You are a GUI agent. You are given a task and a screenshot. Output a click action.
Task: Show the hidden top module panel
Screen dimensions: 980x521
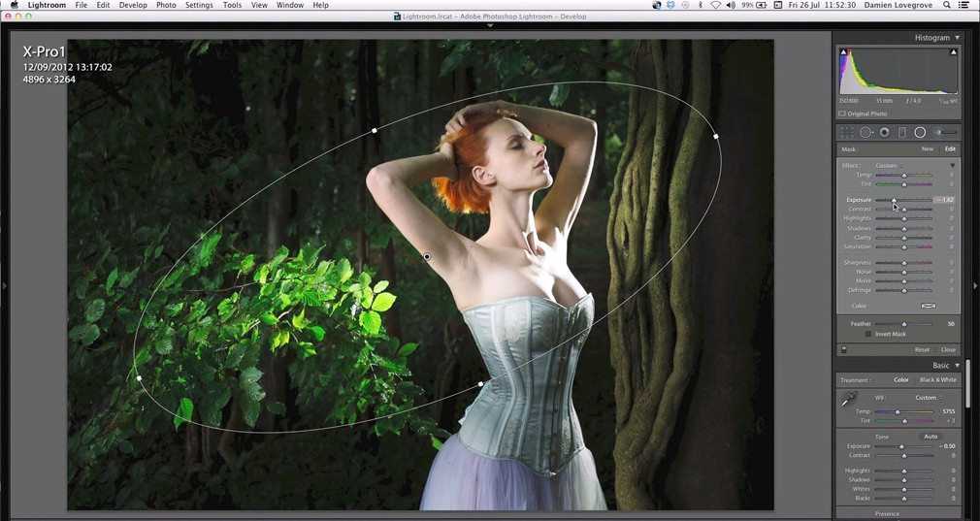click(x=490, y=25)
